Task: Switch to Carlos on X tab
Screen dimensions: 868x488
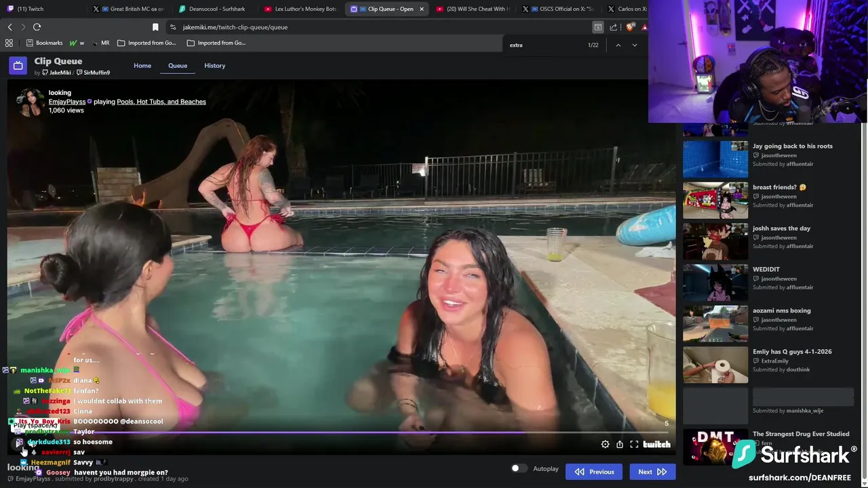Action: tap(627, 9)
